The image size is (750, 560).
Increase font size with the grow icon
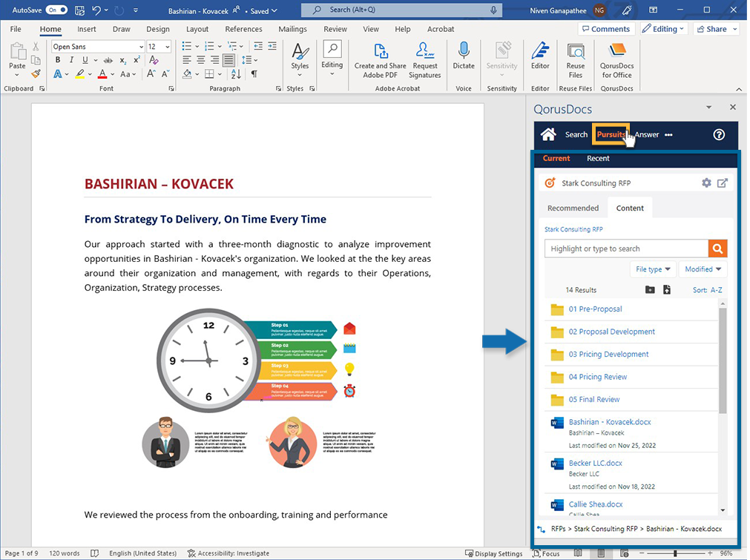click(151, 74)
